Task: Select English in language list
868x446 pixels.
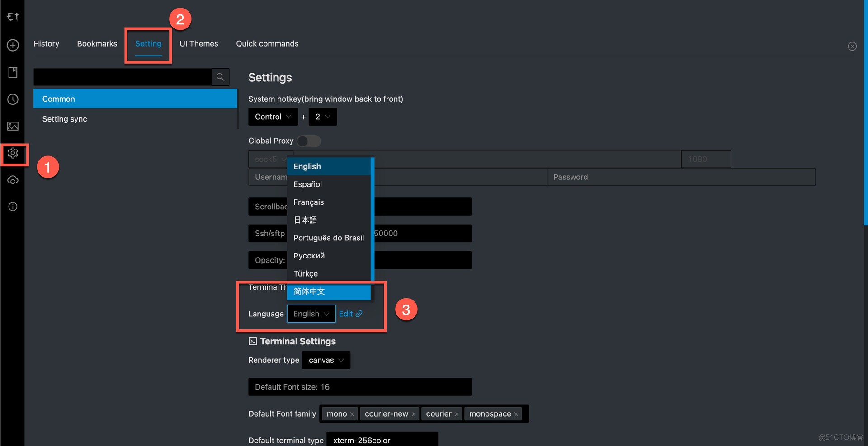Action: coord(329,166)
